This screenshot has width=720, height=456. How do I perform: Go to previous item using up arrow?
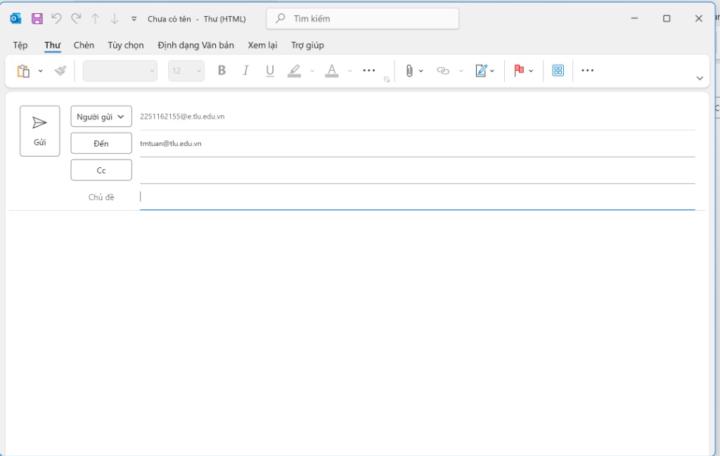point(95,18)
